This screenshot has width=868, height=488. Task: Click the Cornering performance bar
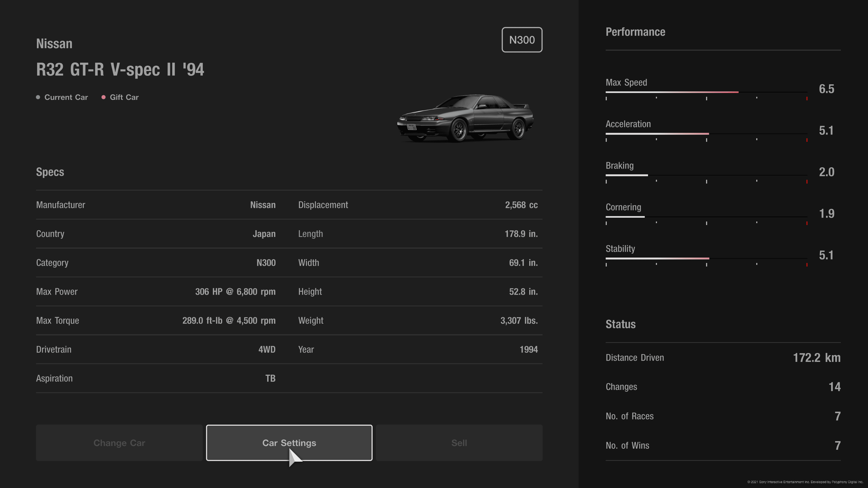click(706, 217)
